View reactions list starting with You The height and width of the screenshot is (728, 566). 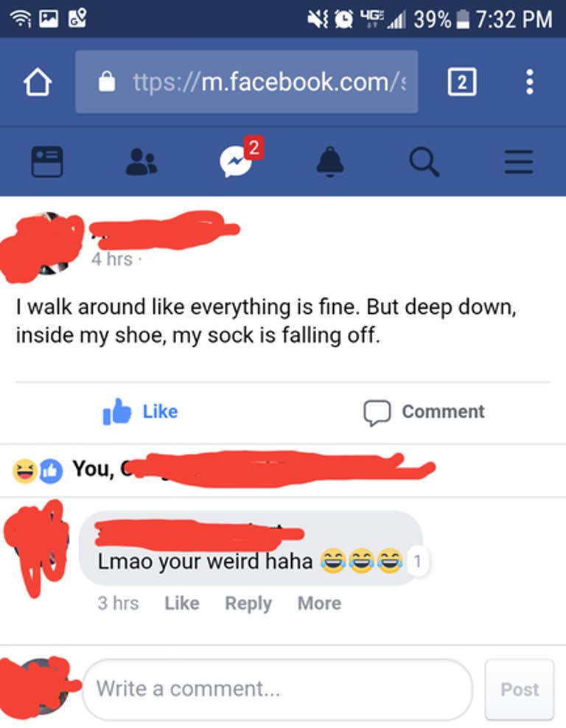coord(224,469)
